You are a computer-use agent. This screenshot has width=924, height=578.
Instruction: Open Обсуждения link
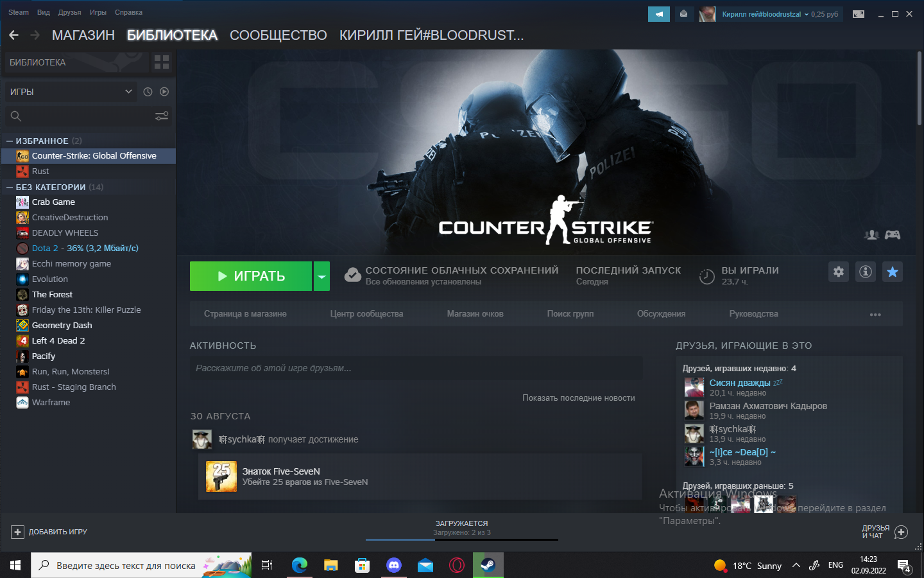[x=661, y=314]
